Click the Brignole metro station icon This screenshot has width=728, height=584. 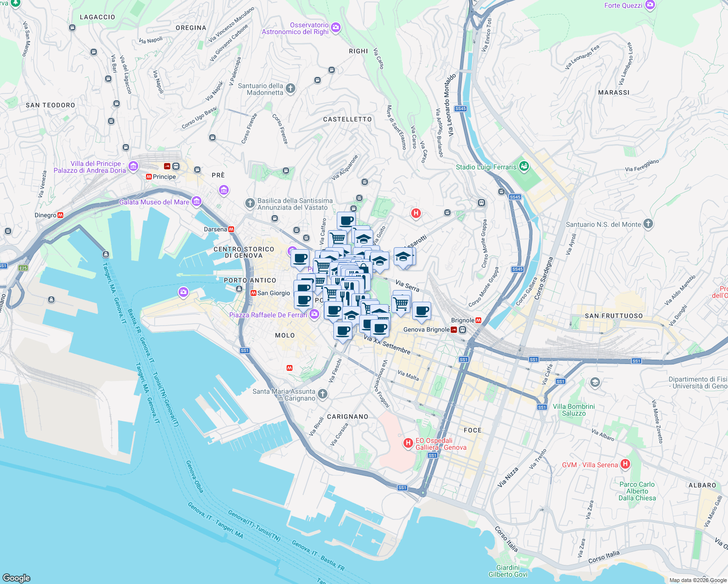click(x=478, y=320)
